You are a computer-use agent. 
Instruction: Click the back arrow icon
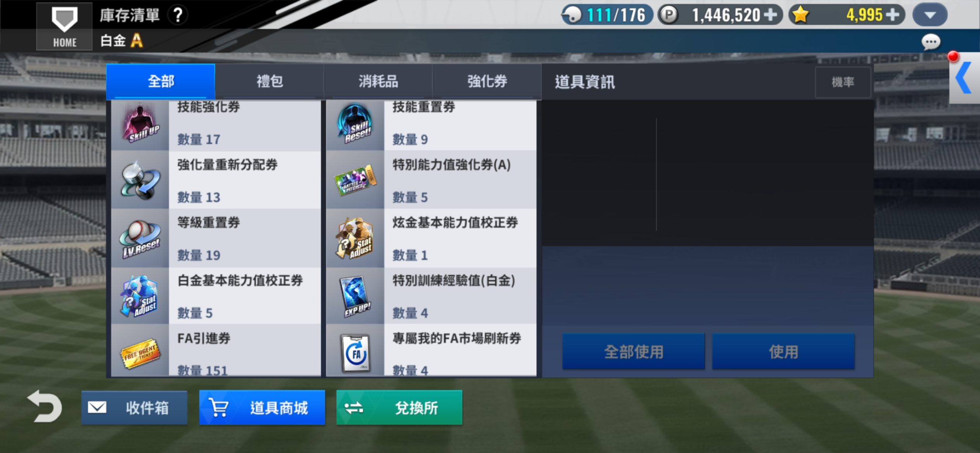coord(45,407)
